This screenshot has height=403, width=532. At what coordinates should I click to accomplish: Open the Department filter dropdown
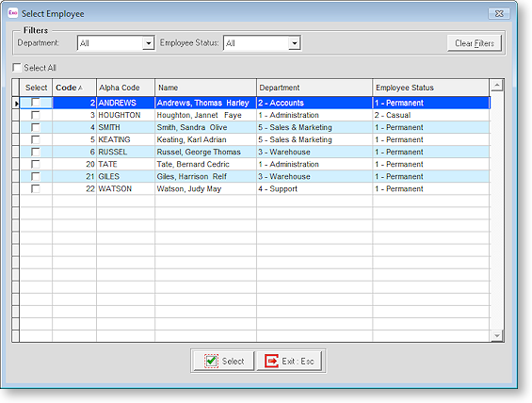tap(148, 43)
